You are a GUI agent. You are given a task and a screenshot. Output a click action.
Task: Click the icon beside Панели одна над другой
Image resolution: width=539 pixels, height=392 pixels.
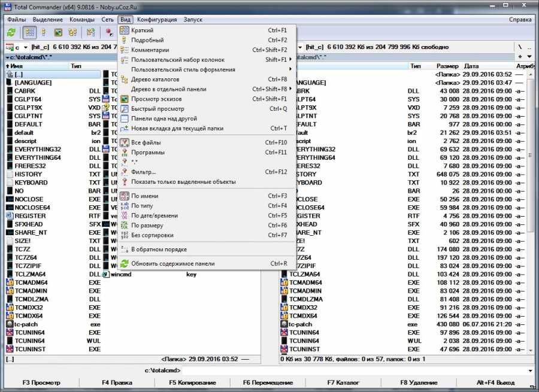pos(125,118)
